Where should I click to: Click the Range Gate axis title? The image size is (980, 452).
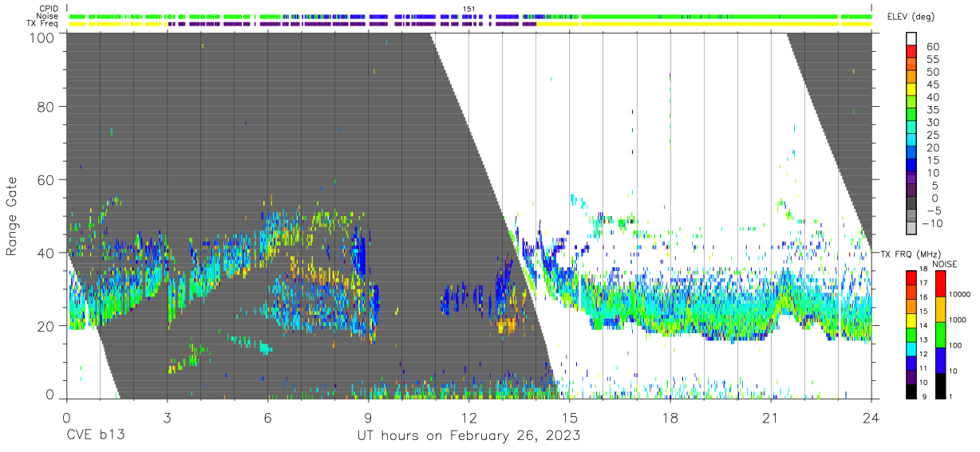click(12, 215)
